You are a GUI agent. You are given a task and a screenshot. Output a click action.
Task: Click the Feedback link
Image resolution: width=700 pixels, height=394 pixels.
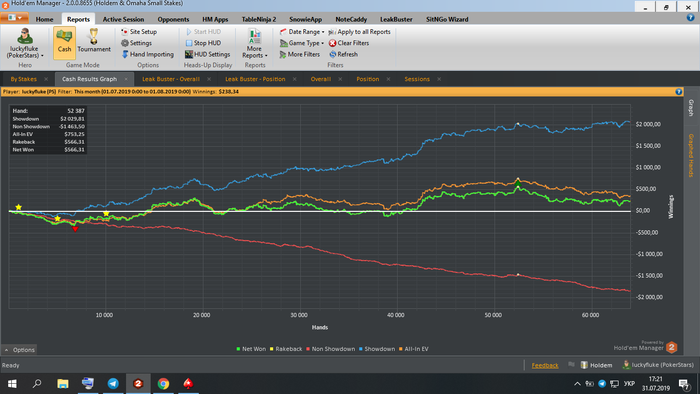pos(545,365)
